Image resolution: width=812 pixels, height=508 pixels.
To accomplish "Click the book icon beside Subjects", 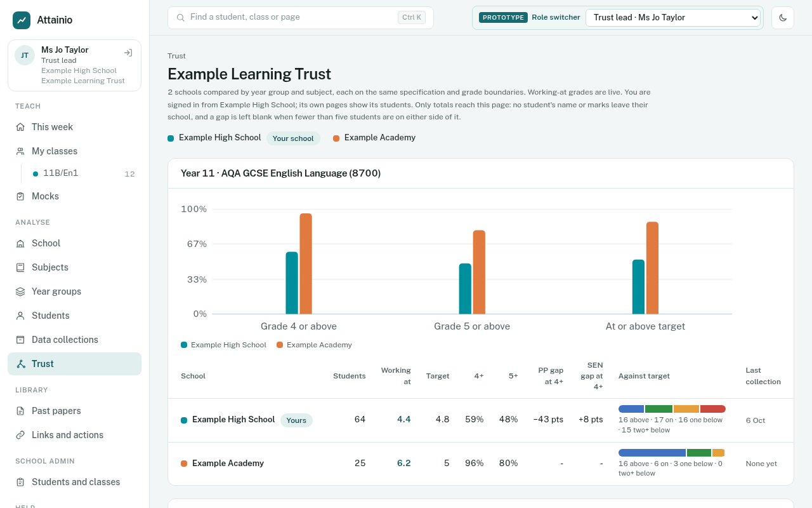I will (20, 267).
